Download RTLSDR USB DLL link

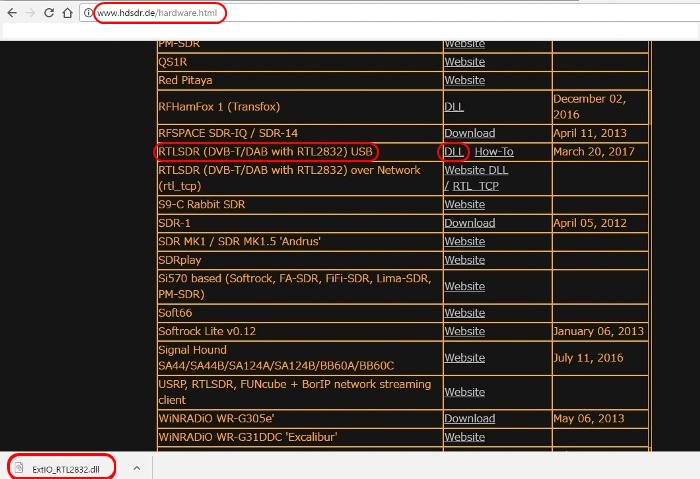click(x=454, y=152)
